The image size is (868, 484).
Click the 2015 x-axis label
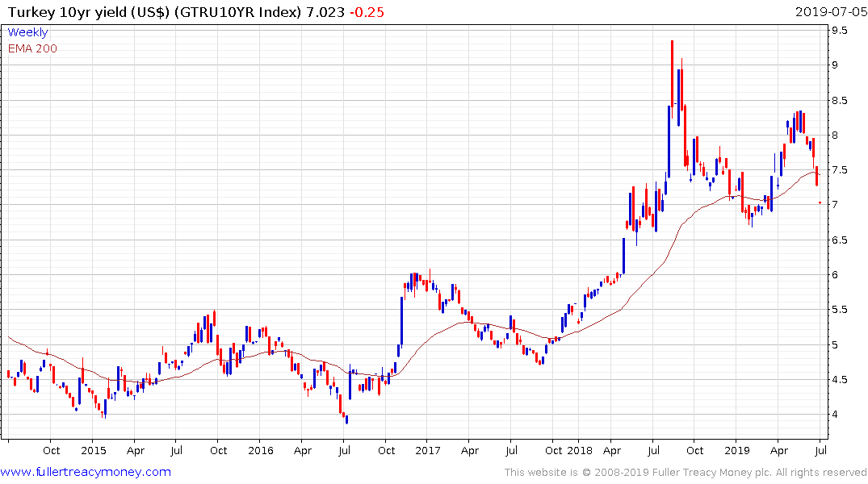pos(94,450)
